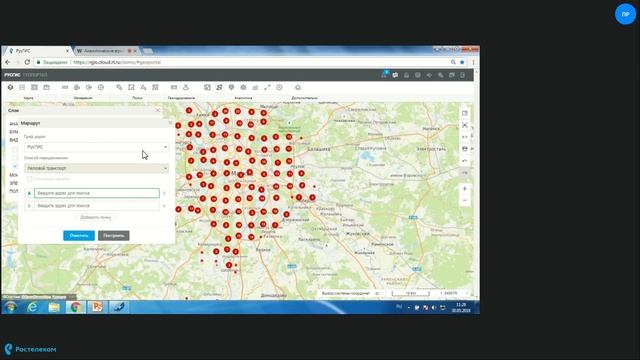
Task: Click the Поиск ribbon group label
Action: (137, 98)
